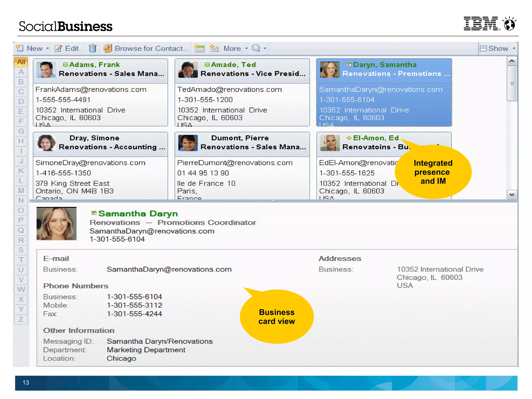Click phone number 1-301-555-1200
532x399 pixels.
(205, 100)
